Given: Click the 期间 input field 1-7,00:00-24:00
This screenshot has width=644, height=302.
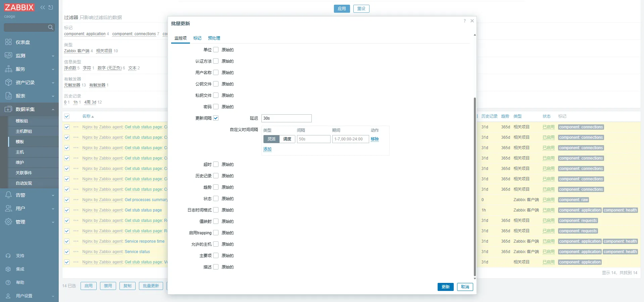Looking at the screenshot, I should point(351,139).
